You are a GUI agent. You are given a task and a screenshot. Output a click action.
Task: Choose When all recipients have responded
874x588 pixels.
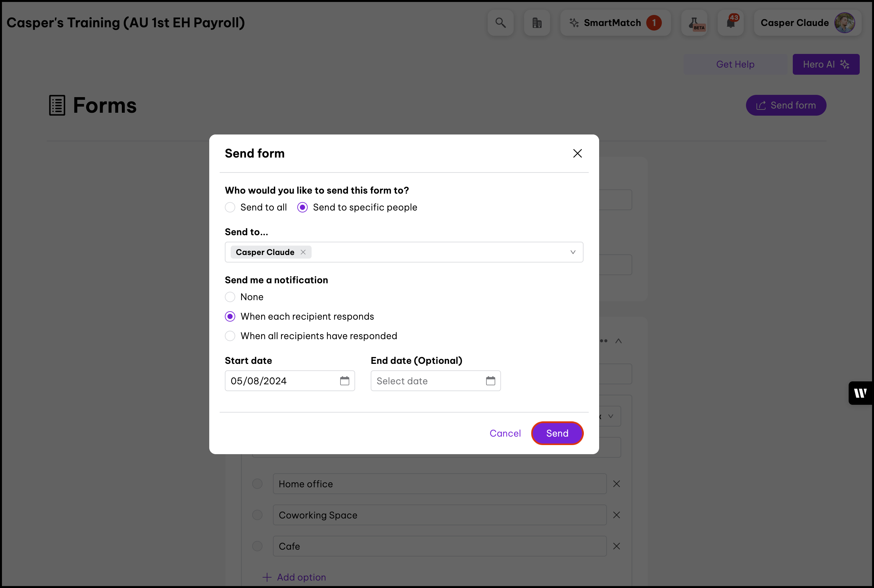tap(230, 336)
